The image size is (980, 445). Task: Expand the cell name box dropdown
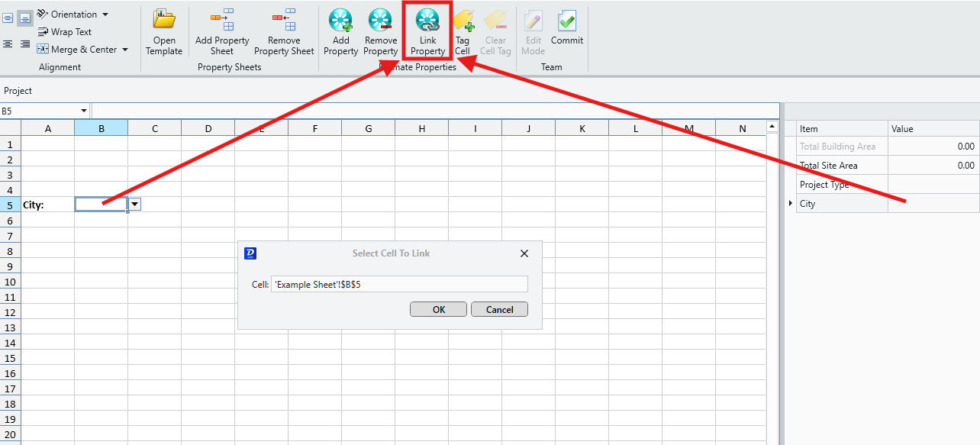tap(83, 111)
